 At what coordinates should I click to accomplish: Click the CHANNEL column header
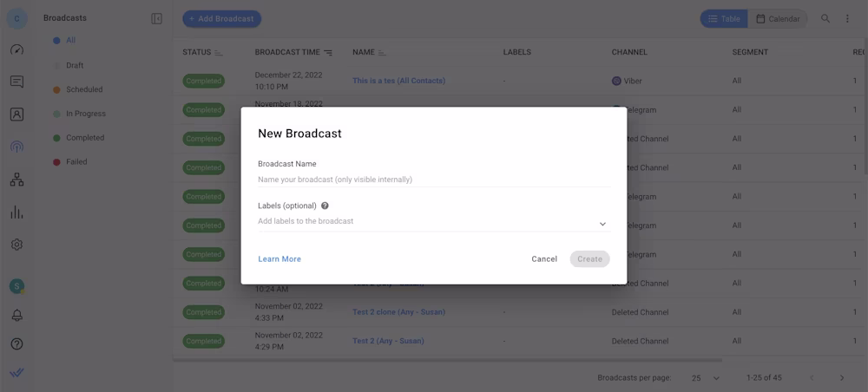pos(629,52)
